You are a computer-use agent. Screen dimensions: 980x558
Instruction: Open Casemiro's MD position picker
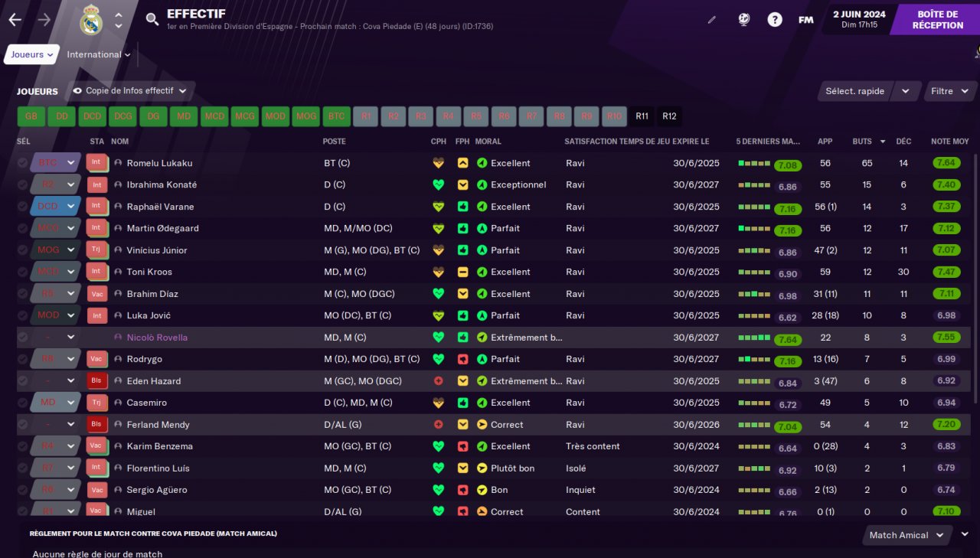pos(55,403)
